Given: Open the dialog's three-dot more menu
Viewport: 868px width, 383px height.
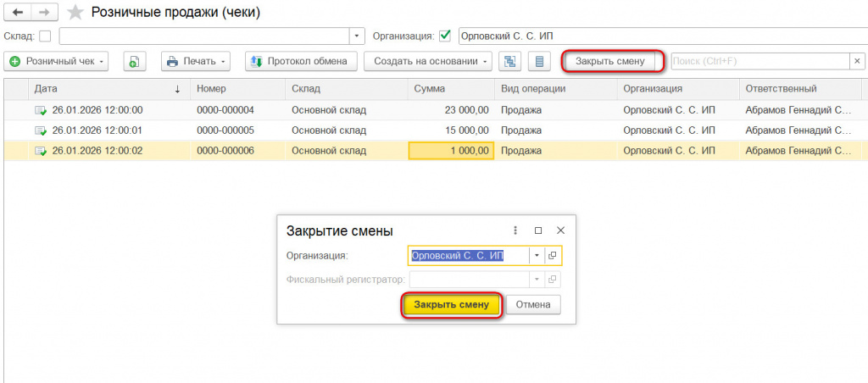Looking at the screenshot, I should 515,230.
